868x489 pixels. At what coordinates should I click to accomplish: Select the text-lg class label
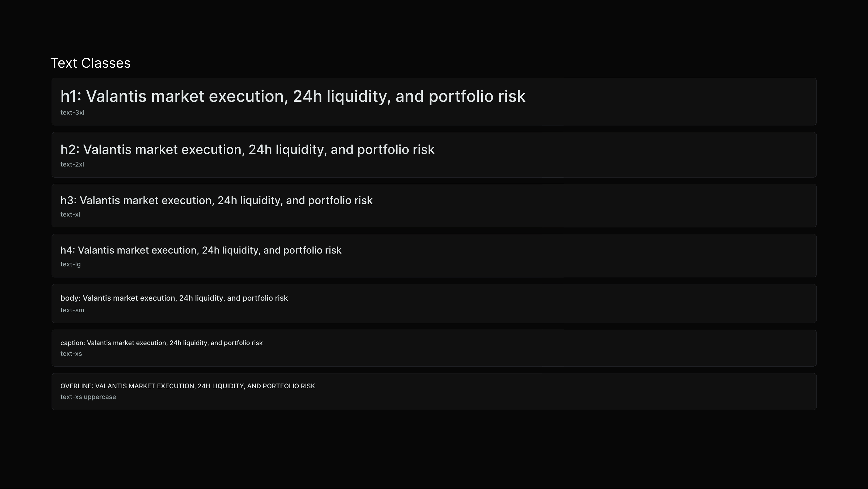click(70, 264)
